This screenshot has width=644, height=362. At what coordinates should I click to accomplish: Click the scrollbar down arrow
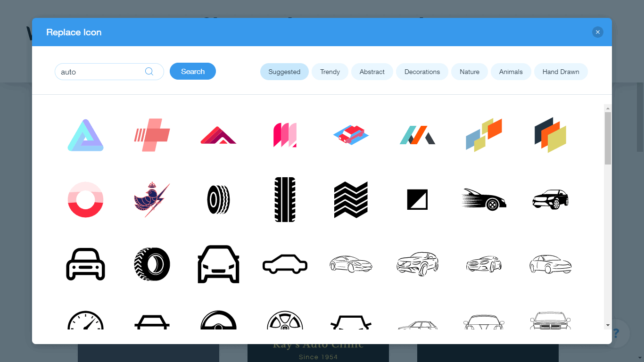pos(608,325)
